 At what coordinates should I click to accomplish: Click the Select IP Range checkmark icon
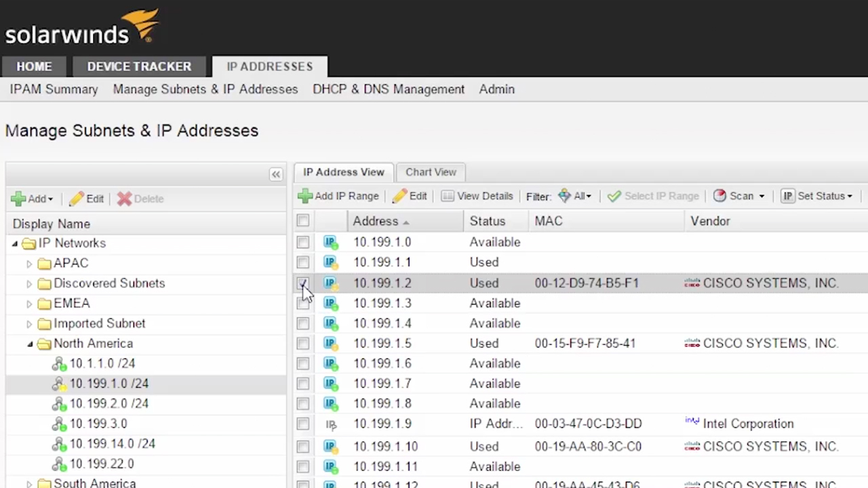pyautogui.click(x=614, y=196)
